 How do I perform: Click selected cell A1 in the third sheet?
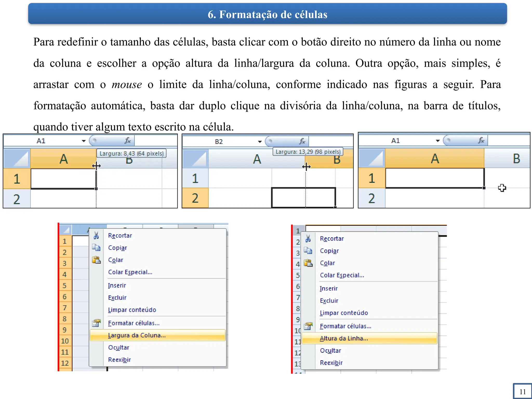point(435,178)
